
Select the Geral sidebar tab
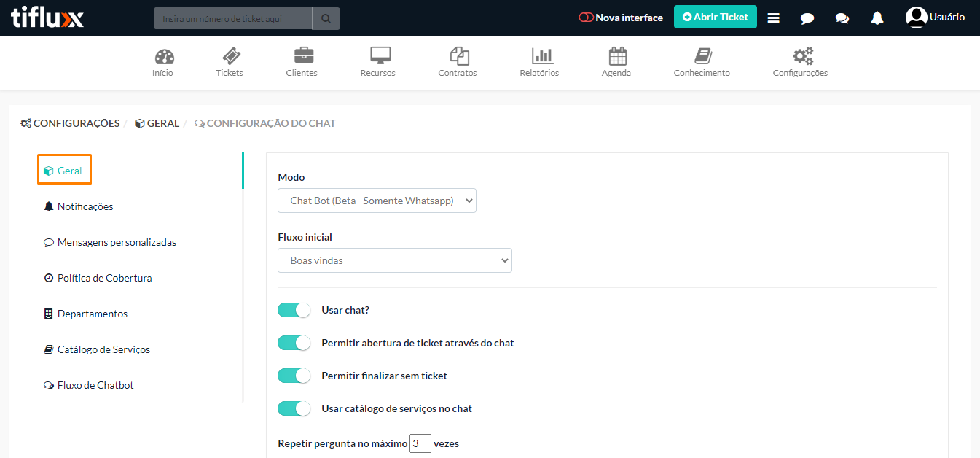click(64, 171)
